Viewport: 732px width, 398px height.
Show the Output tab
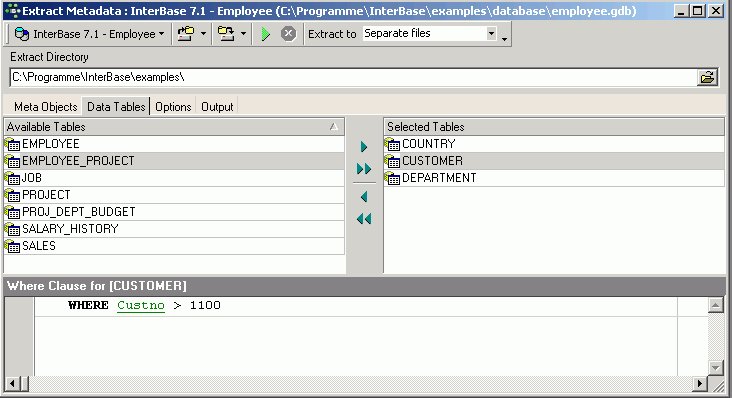[x=217, y=107]
